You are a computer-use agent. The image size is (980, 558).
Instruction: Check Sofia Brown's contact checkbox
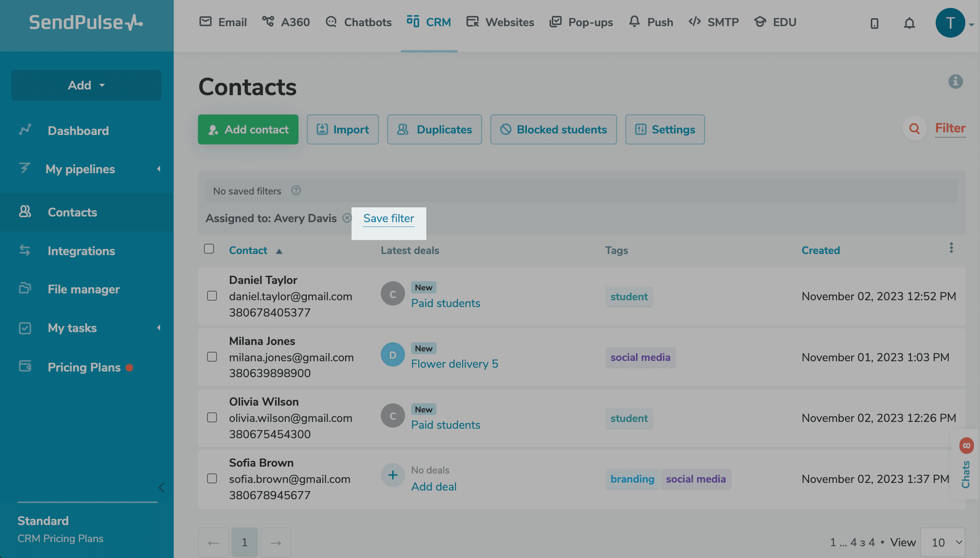[x=212, y=478]
